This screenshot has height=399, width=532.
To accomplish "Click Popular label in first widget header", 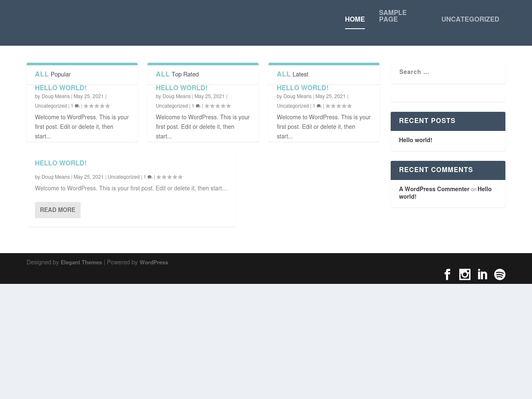I will [61, 74].
